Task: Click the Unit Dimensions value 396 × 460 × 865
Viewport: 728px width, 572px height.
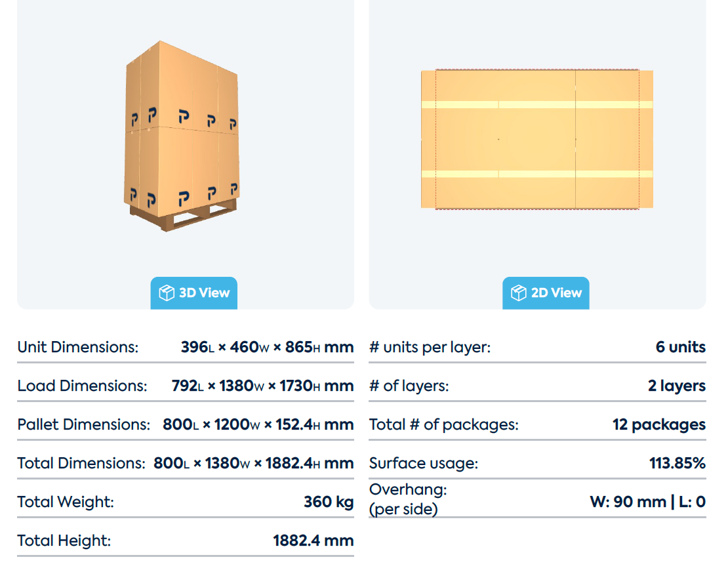Action: (x=267, y=347)
